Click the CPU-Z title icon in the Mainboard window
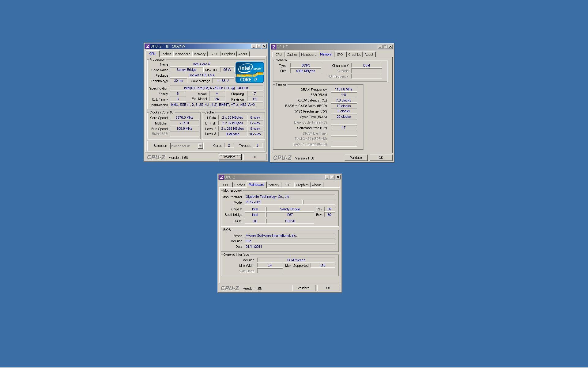588x368 pixels. point(221,177)
